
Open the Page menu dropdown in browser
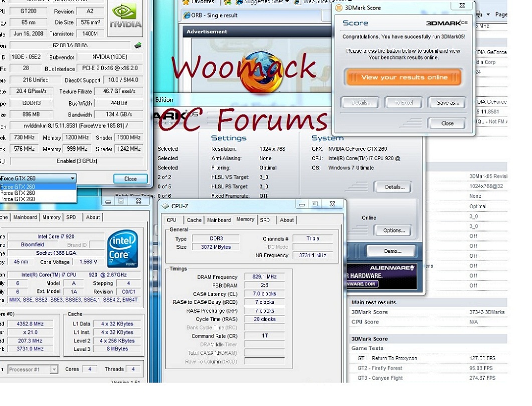(488, 14)
